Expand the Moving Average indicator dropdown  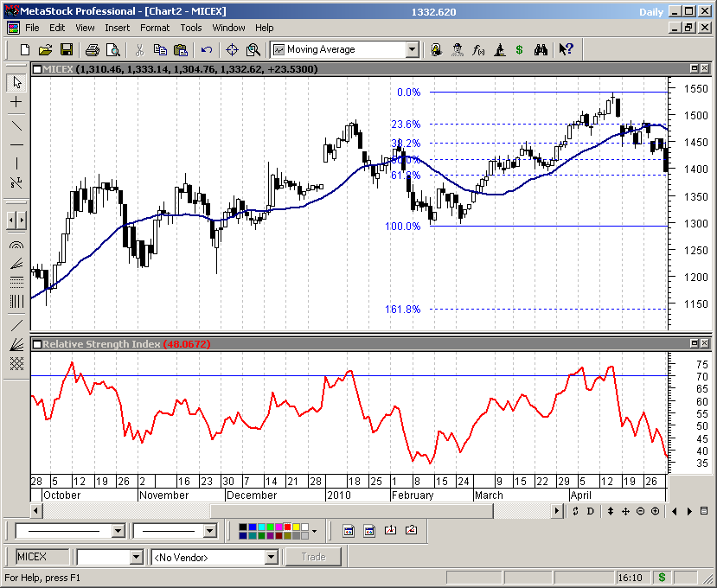tap(413, 50)
